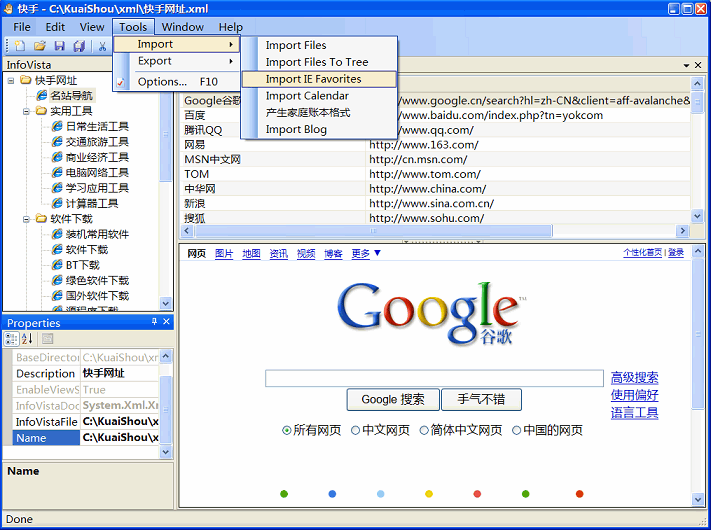Collapse the 实用工具 tree folder
Viewport: 711px width, 530px height.
click(x=27, y=111)
